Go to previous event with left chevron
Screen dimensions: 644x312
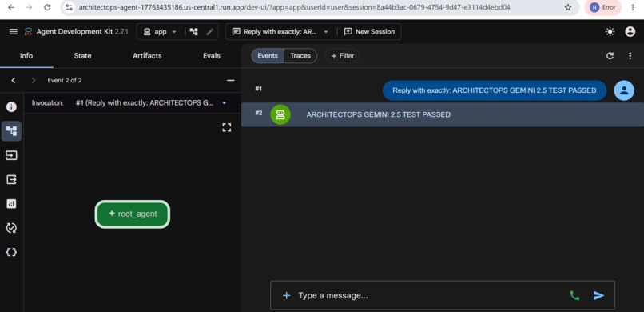coord(13,80)
